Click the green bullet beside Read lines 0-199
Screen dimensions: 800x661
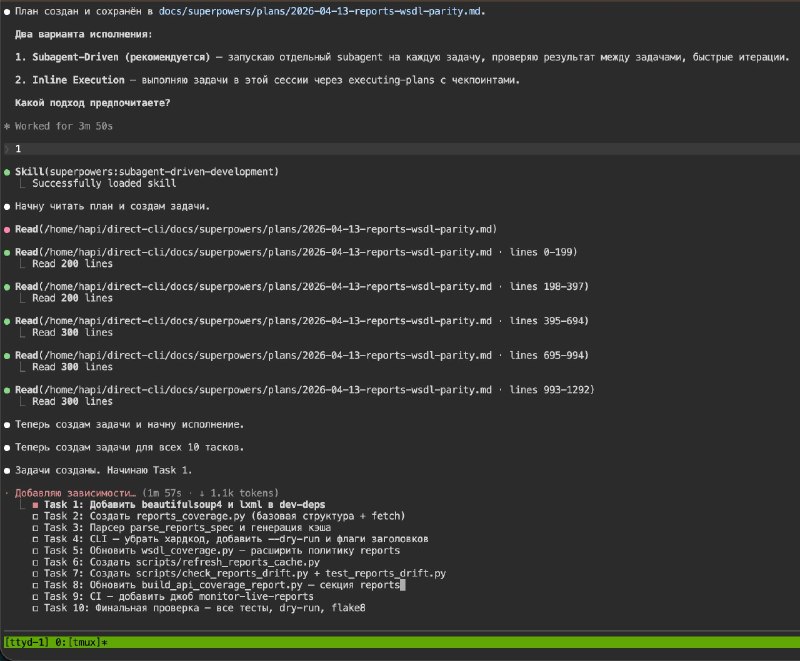point(7,252)
